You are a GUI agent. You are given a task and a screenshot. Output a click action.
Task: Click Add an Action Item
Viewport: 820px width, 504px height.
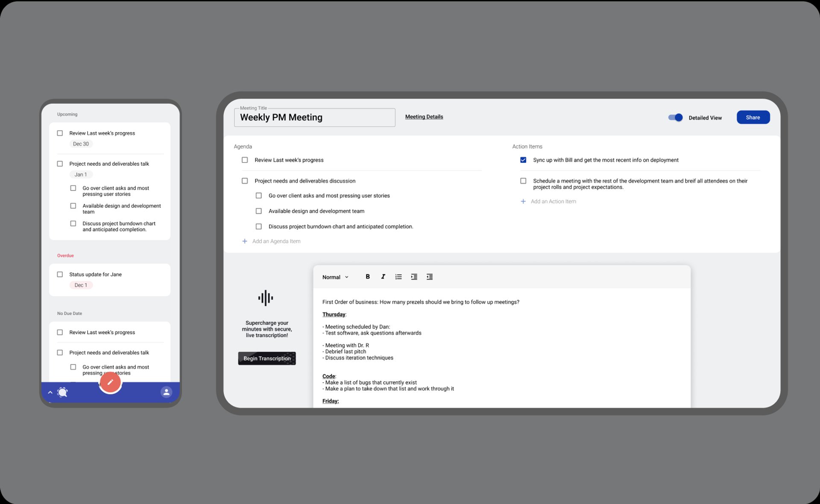(x=553, y=201)
